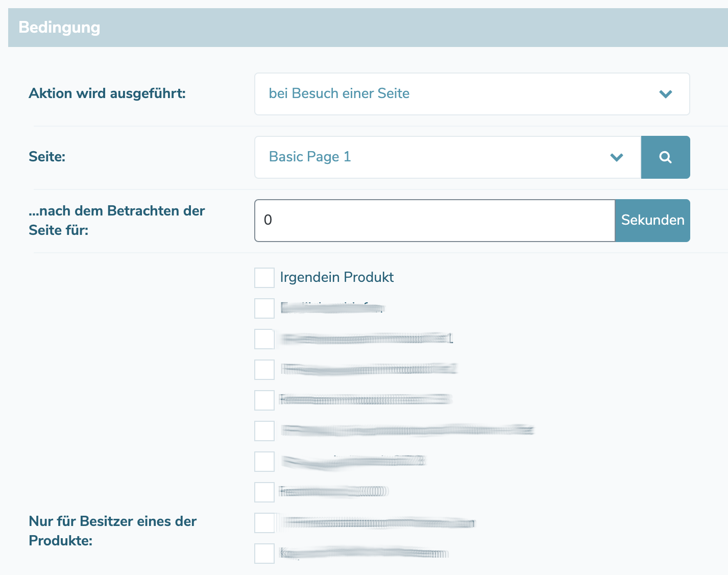The image size is (728, 575).
Task: Expand the 'Basic Page 1' page dropdown
Action: pos(447,157)
